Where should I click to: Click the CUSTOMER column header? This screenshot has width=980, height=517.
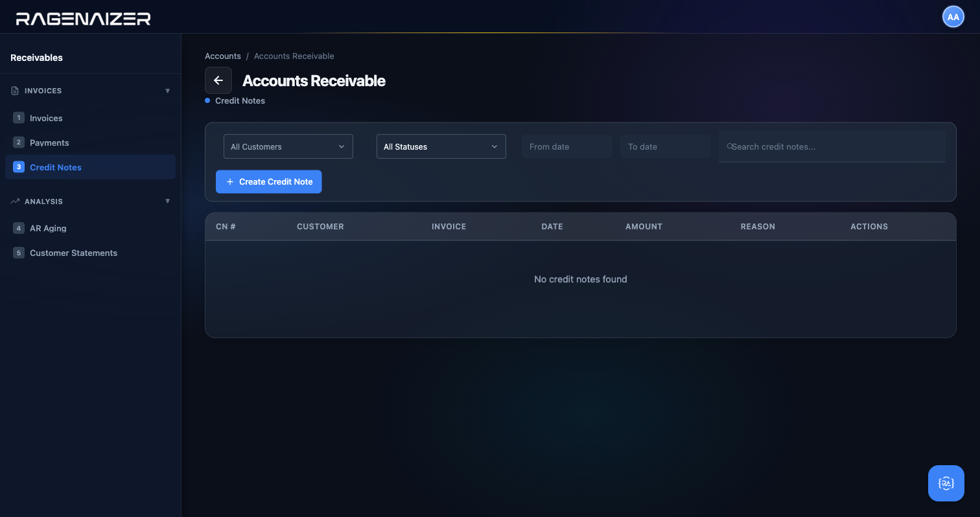(320, 227)
